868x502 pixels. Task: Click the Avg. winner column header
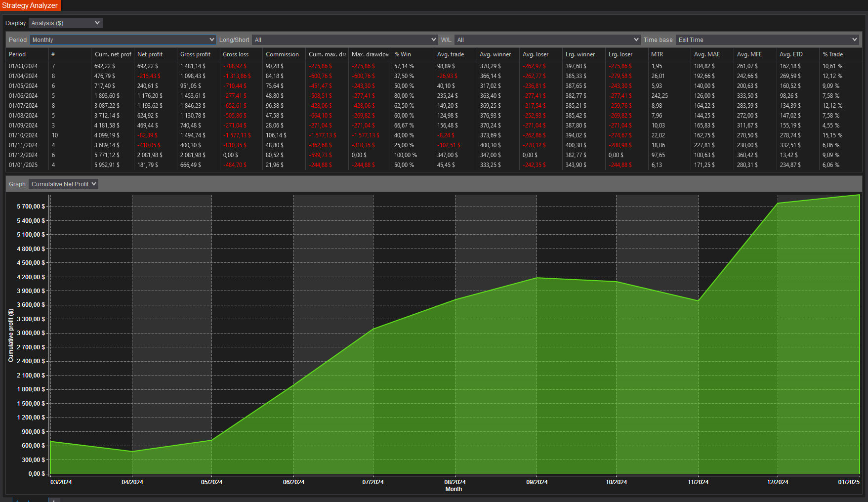[x=498, y=54]
